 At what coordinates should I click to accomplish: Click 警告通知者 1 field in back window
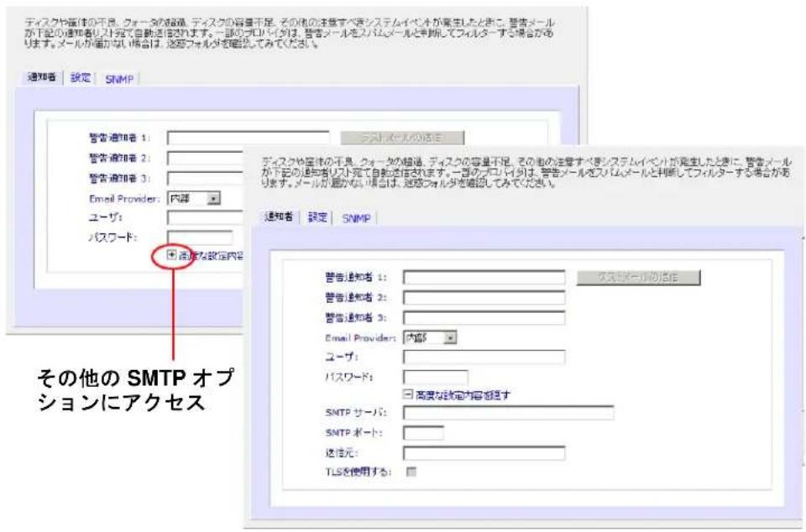(x=249, y=138)
